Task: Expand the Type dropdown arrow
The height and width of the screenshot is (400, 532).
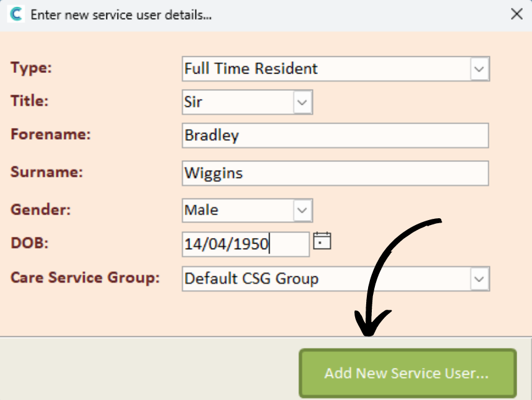Action: pos(479,69)
